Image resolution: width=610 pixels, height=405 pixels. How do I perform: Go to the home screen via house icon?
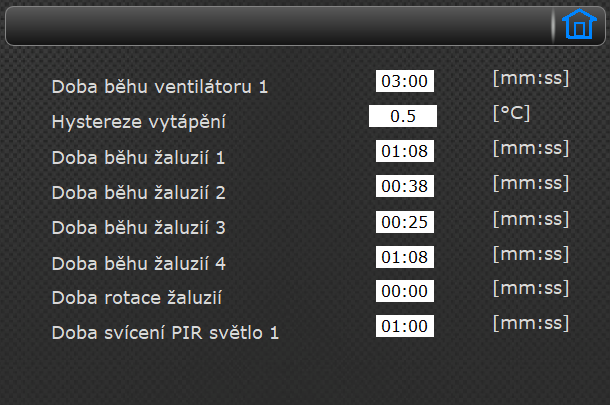click(x=579, y=24)
